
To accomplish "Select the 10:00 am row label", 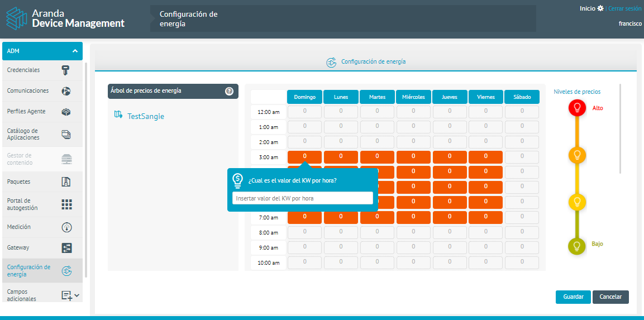I will click(268, 262).
